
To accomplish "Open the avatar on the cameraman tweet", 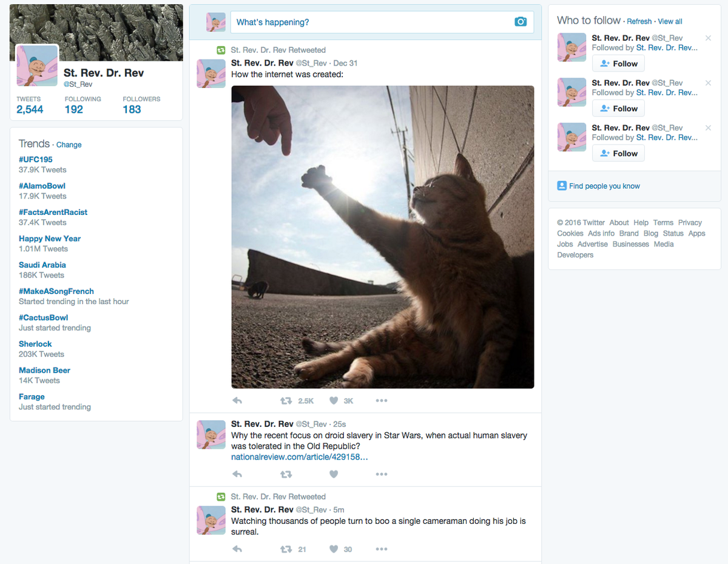I will tap(211, 520).
